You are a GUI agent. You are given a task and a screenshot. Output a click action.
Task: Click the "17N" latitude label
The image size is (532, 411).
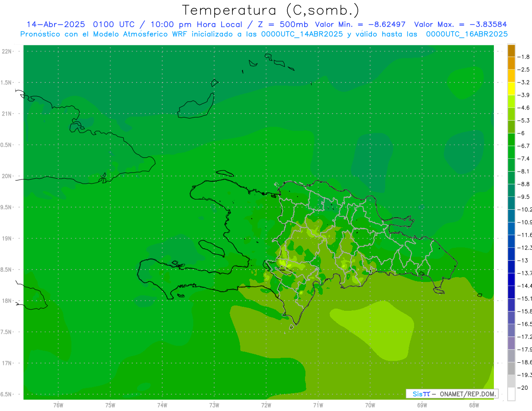[7, 364]
